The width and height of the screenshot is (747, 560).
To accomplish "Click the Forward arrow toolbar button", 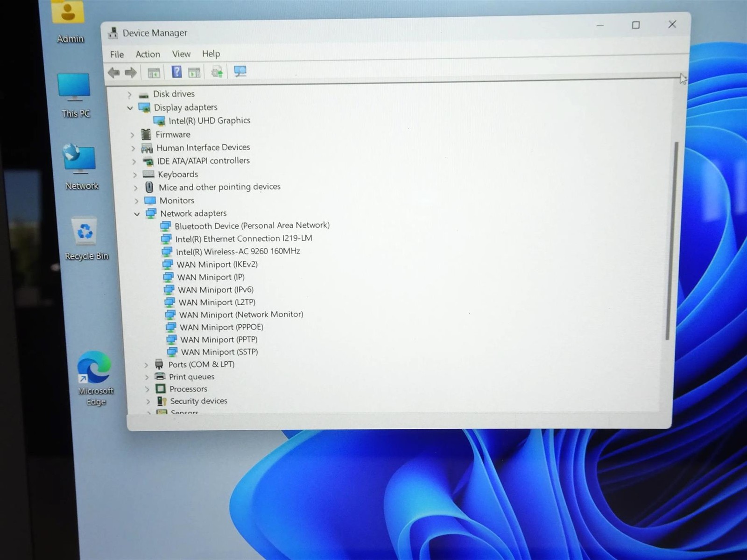I will [131, 72].
